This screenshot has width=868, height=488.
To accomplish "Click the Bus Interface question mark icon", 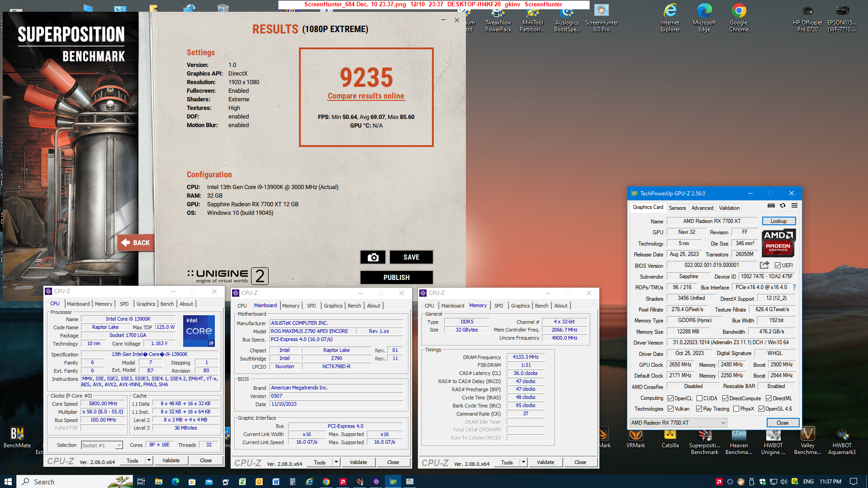I will (794, 287).
